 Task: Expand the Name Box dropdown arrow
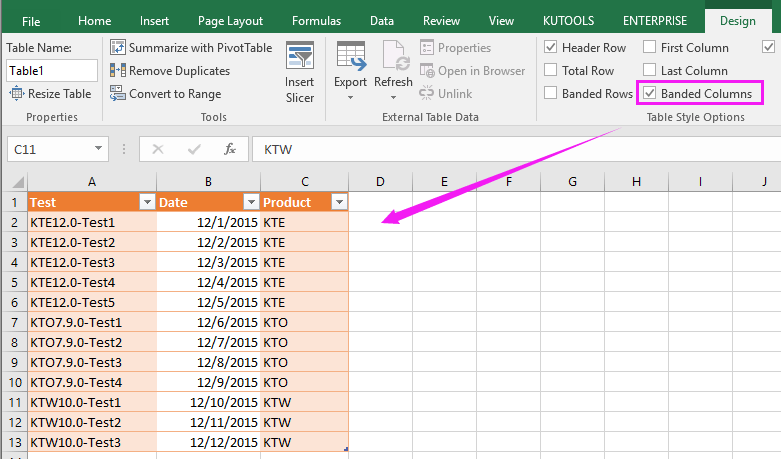click(x=99, y=149)
